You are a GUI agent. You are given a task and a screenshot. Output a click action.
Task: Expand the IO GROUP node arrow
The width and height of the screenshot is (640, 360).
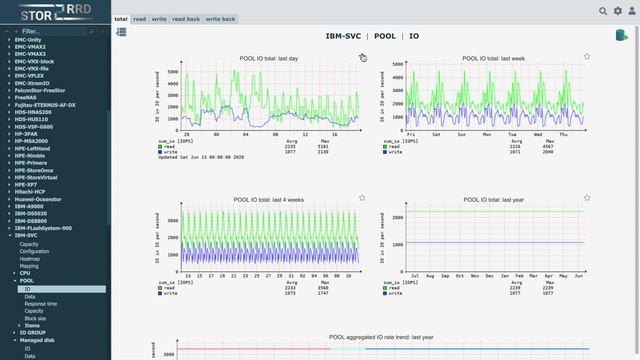[x=14, y=333]
